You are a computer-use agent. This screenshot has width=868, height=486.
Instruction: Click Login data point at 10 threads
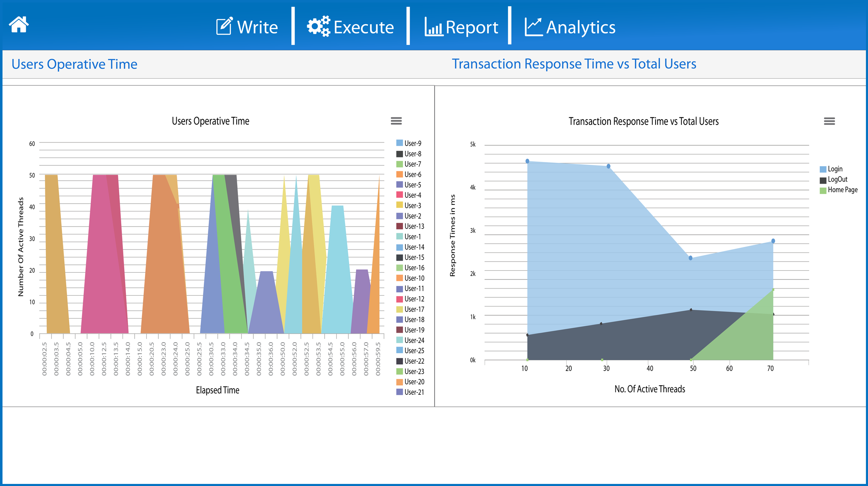point(527,161)
